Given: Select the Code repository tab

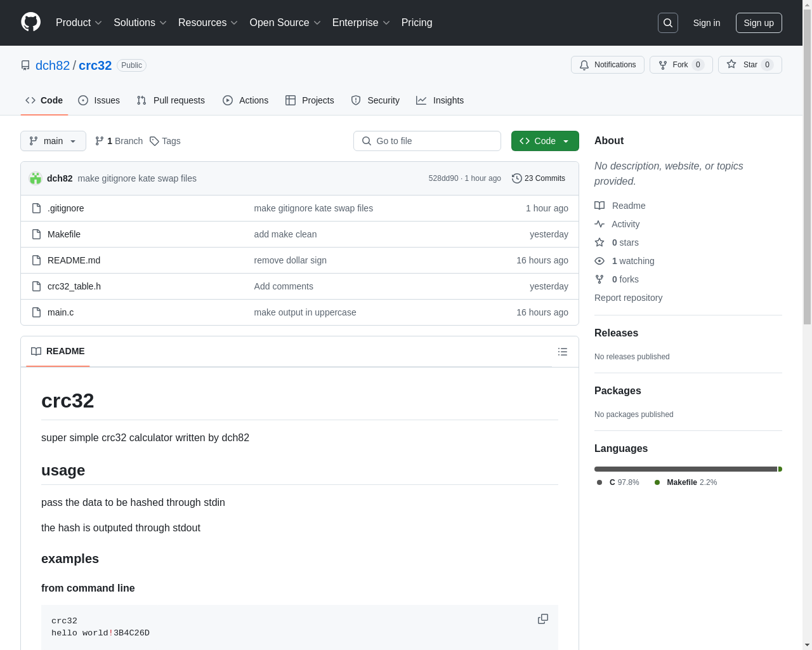Looking at the screenshot, I should [44, 100].
